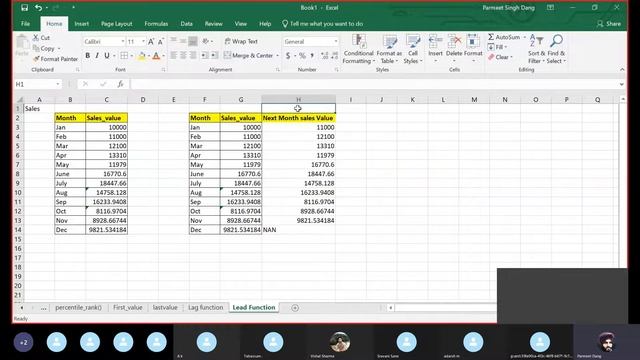Click the Cut scissors icon
The height and width of the screenshot is (360, 640).
pyautogui.click(x=36, y=38)
